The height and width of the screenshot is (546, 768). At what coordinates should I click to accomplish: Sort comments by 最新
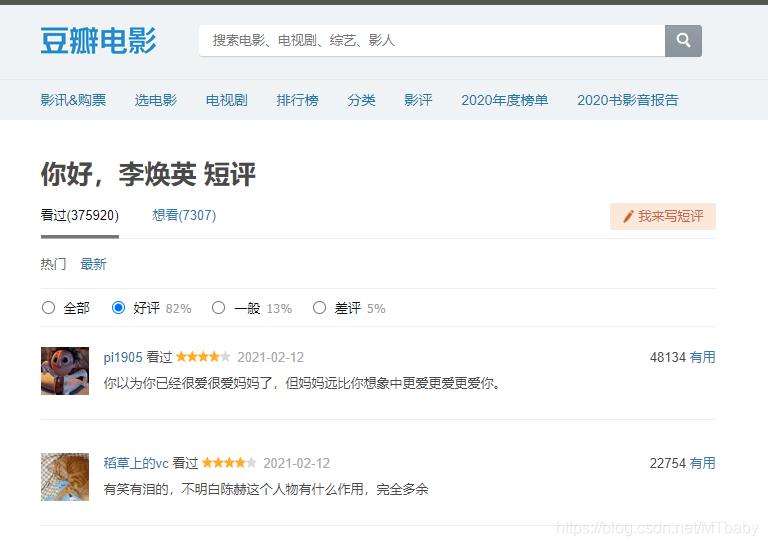[x=93, y=264]
